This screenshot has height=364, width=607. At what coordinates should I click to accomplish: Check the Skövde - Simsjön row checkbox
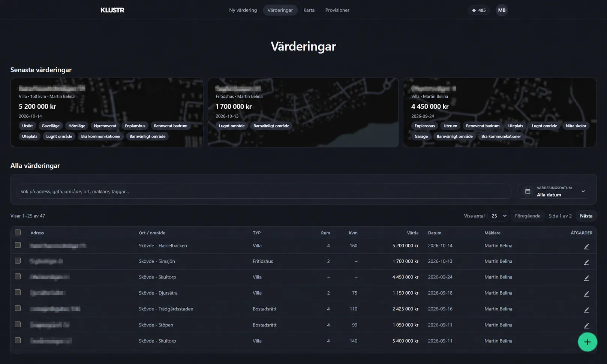(x=18, y=261)
